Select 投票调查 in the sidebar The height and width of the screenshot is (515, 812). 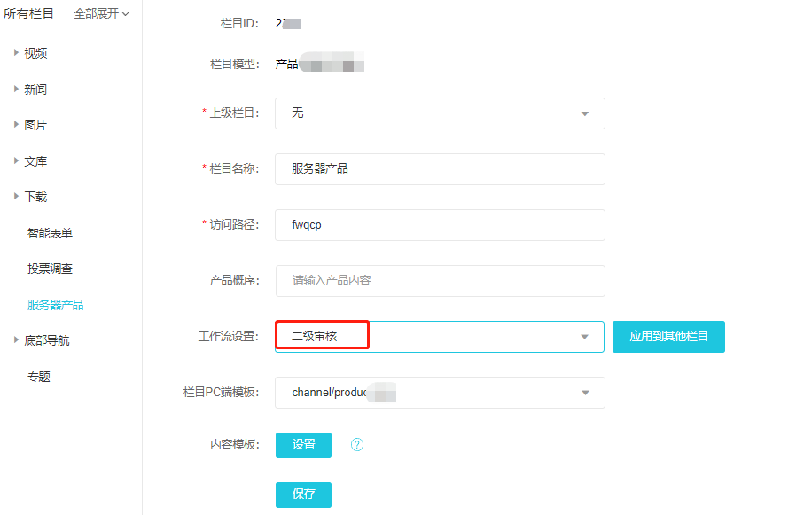click(x=50, y=269)
